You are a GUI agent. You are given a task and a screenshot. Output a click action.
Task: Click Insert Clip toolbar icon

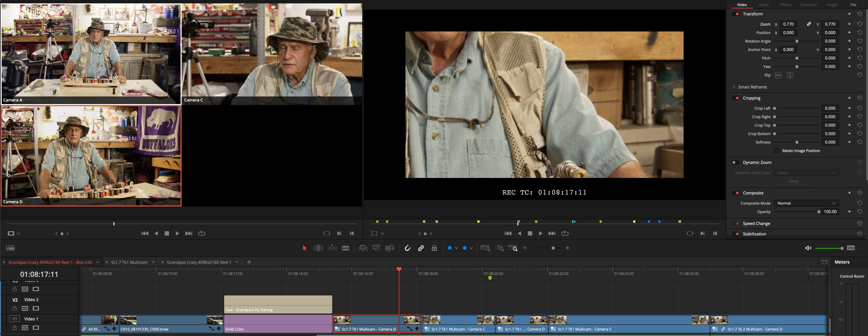363,248
